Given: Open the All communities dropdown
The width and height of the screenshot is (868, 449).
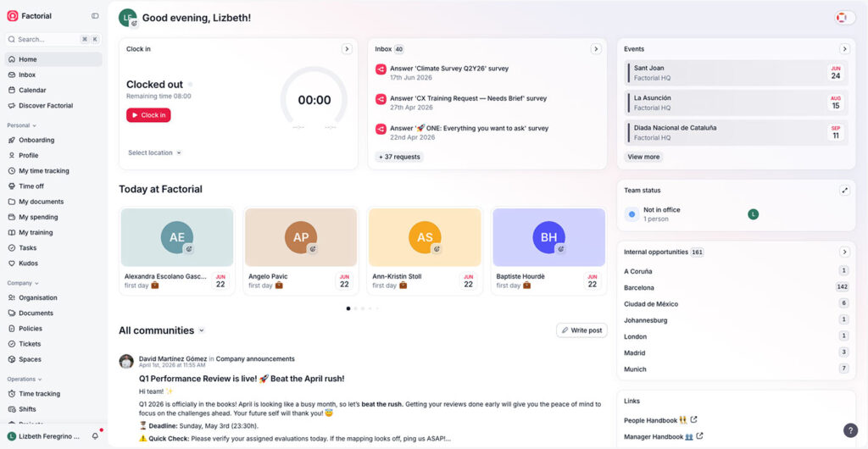Looking at the screenshot, I should 162,330.
